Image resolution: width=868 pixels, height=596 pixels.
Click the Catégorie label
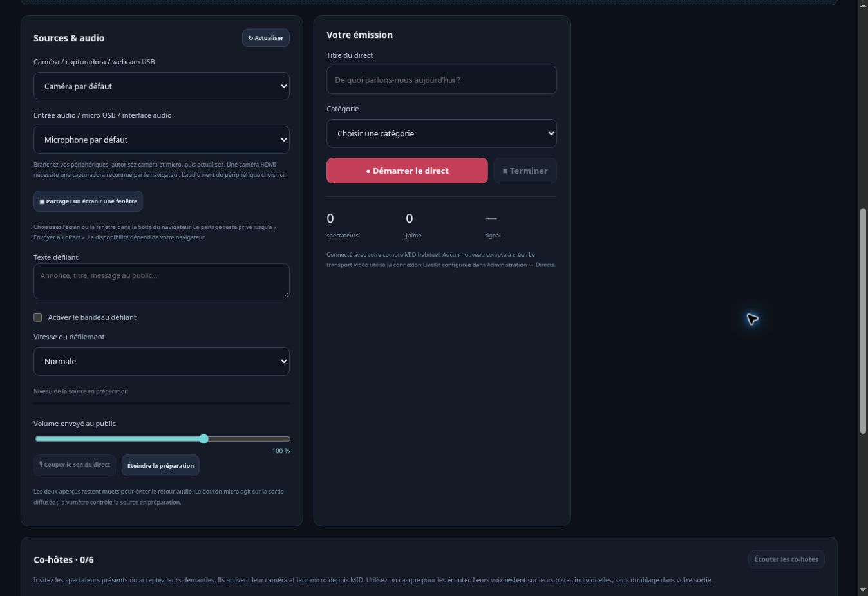(x=343, y=109)
